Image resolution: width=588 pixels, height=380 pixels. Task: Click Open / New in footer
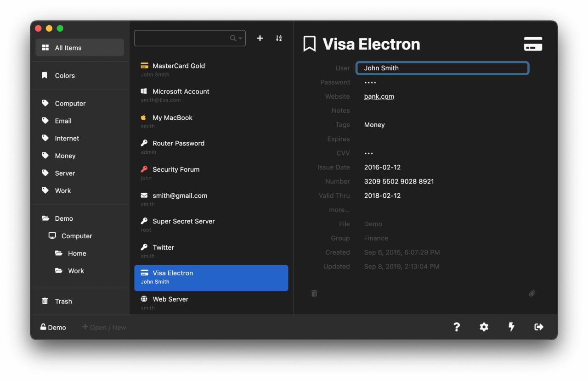click(x=104, y=327)
